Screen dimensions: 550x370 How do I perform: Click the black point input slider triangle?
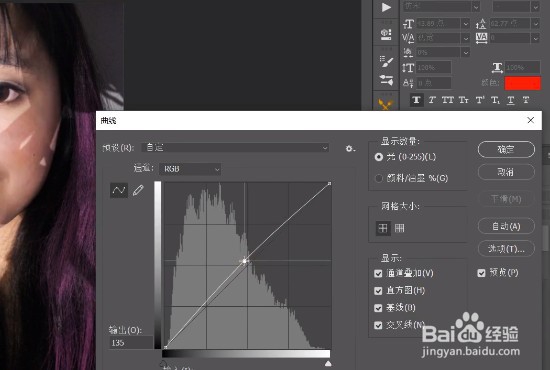pyautogui.click(x=164, y=363)
